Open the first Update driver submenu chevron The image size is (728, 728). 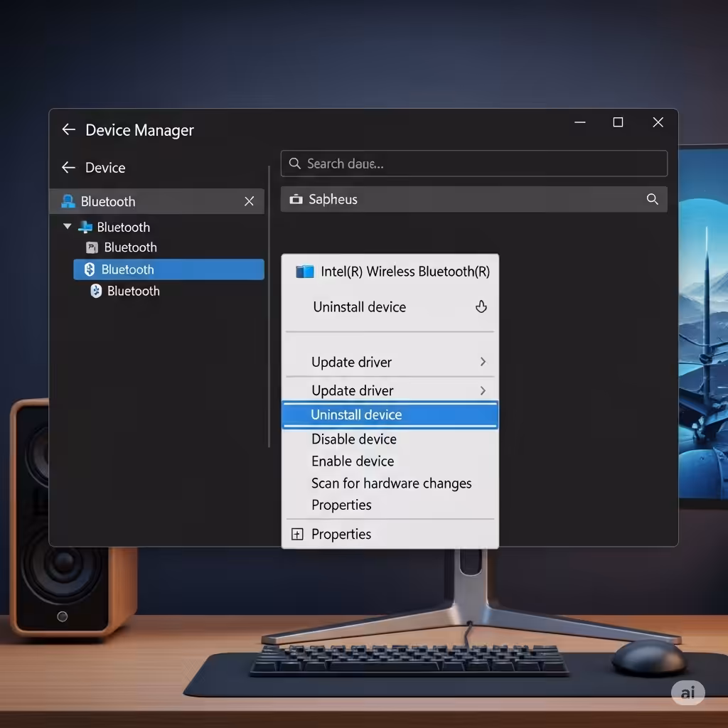click(x=483, y=362)
